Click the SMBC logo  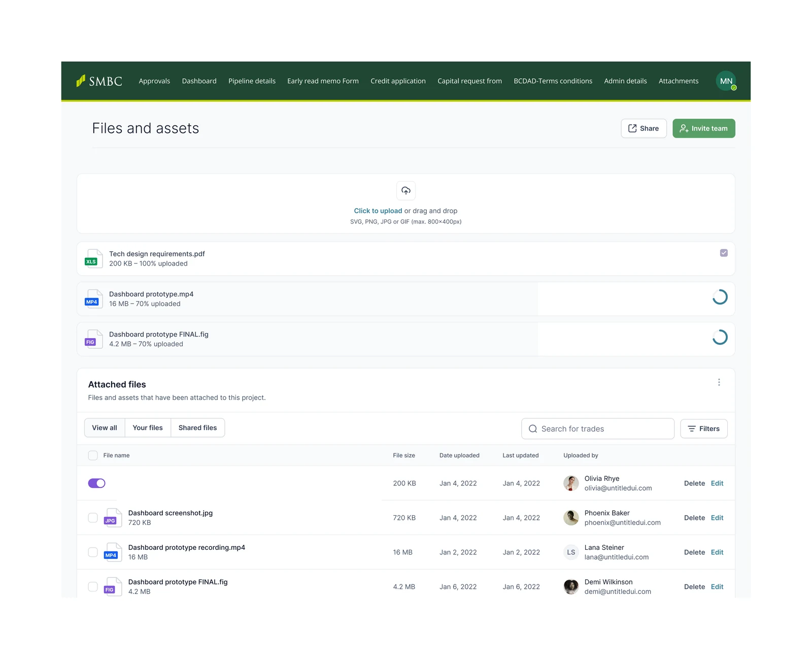click(x=99, y=81)
